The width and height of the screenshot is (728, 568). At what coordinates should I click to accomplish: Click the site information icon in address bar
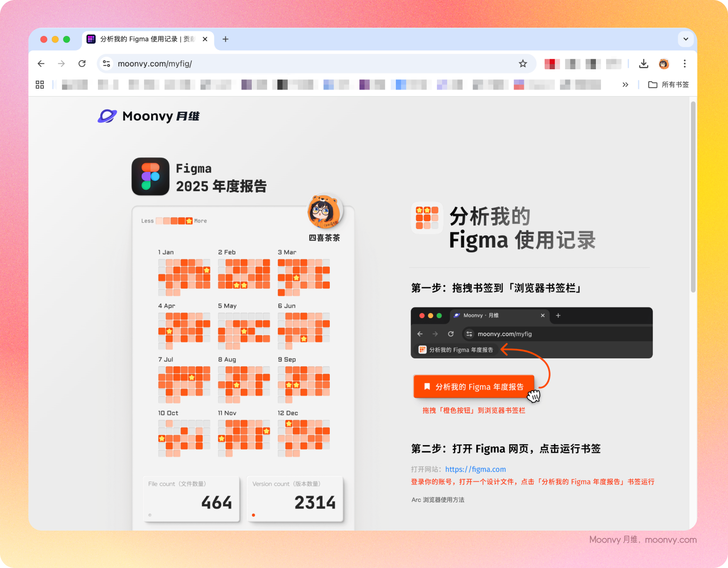(x=107, y=64)
